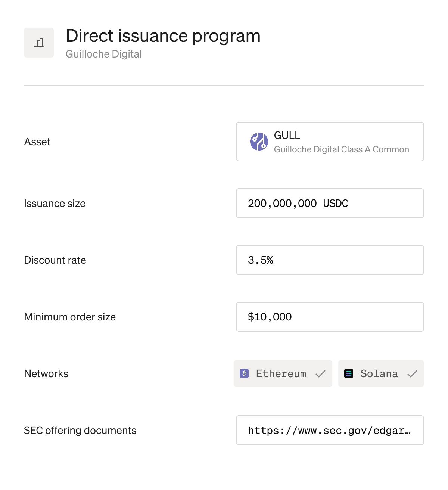Click the bar chart program icon
Viewport: 448px width, 490px height.
tap(39, 43)
